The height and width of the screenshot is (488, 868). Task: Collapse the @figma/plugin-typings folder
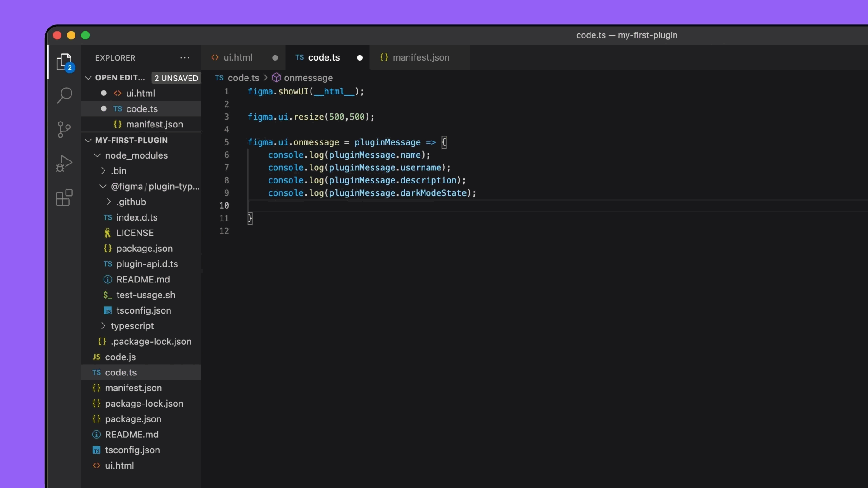pyautogui.click(x=103, y=186)
